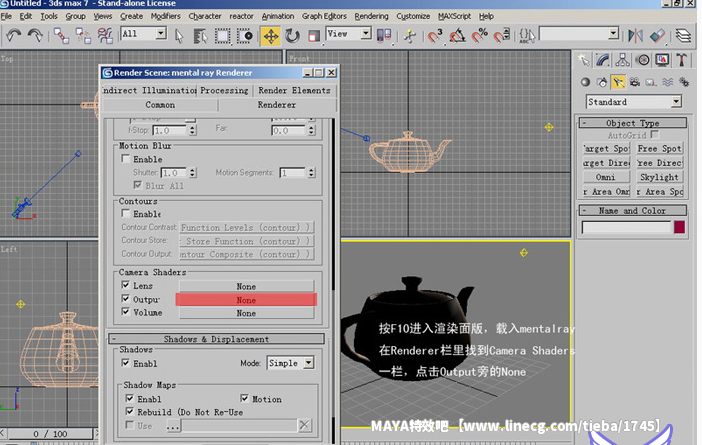The image size is (702, 445).
Task: Click the None button next to Output
Action: coord(246,300)
